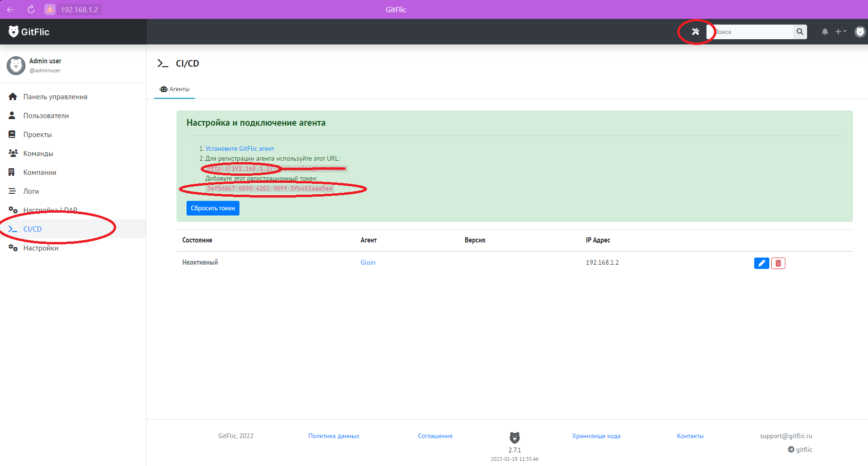Image resolution: width=868 pixels, height=466 pixels.
Task: Open Установите GitFlic агент link
Action: tap(239, 148)
